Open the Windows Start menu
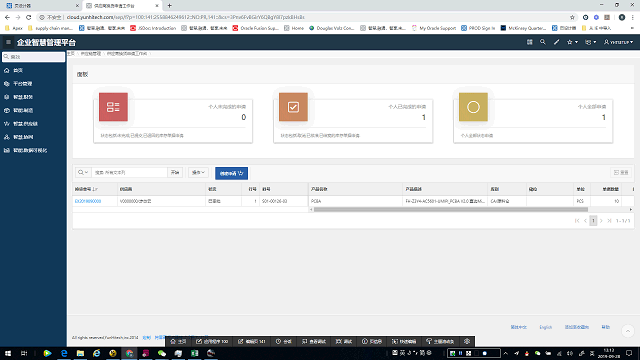 [8, 353]
